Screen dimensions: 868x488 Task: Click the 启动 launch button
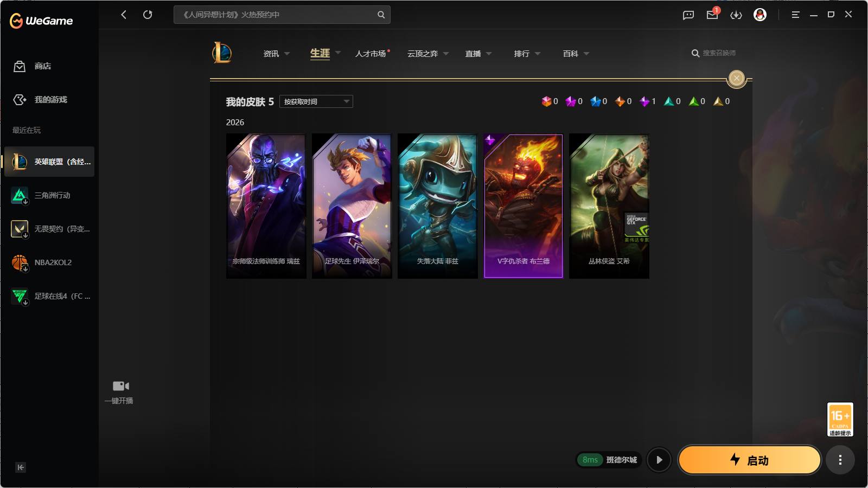tap(749, 460)
